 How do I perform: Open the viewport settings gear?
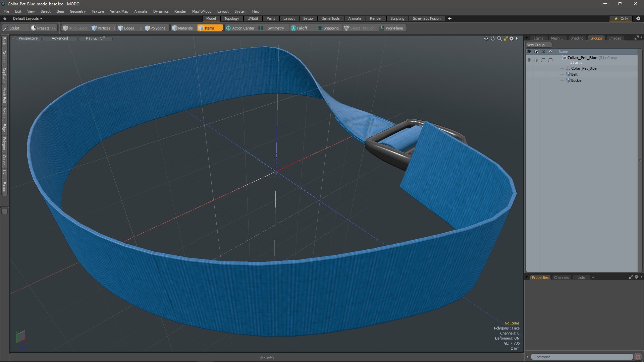[512, 39]
